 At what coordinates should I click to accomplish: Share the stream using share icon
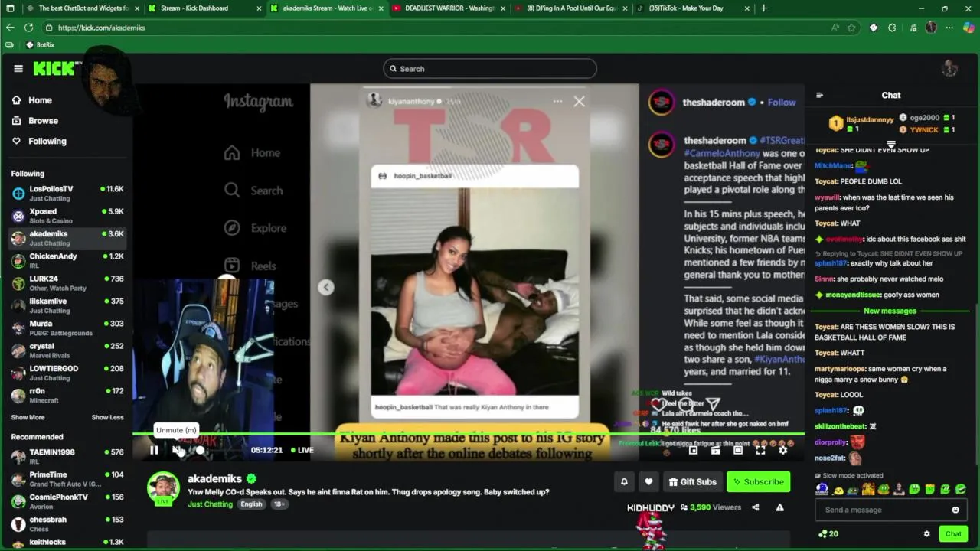(756, 507)
